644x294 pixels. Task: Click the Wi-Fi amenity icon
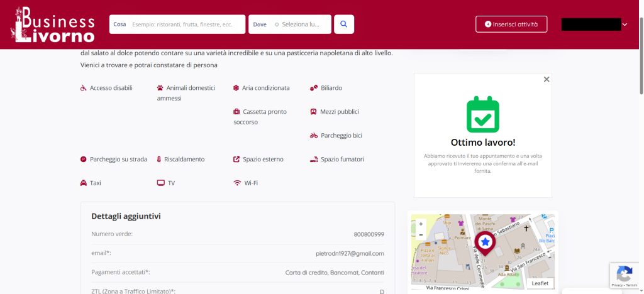237,183
